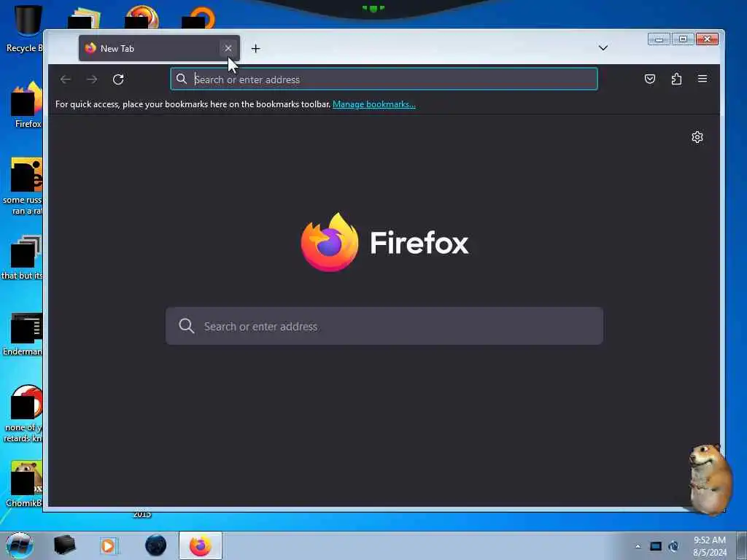Screen dimensions: 747x560
Task: Open the globe browser taskbar icon
Action: 156,545
